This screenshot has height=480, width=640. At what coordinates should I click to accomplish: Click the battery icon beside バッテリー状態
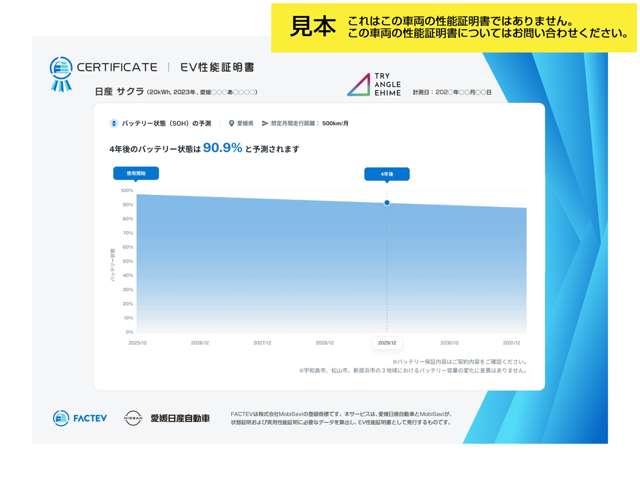[x=113, y=123]
